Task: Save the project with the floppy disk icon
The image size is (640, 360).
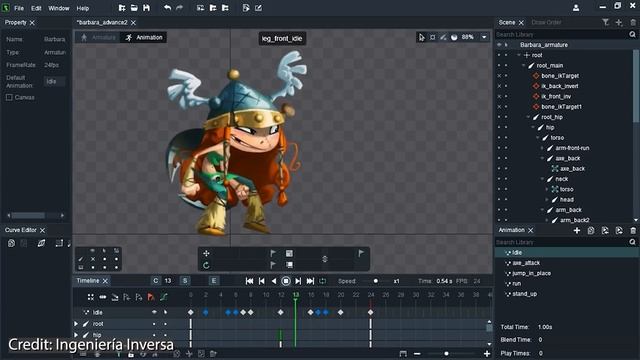Action: click(x=146, y=8)
